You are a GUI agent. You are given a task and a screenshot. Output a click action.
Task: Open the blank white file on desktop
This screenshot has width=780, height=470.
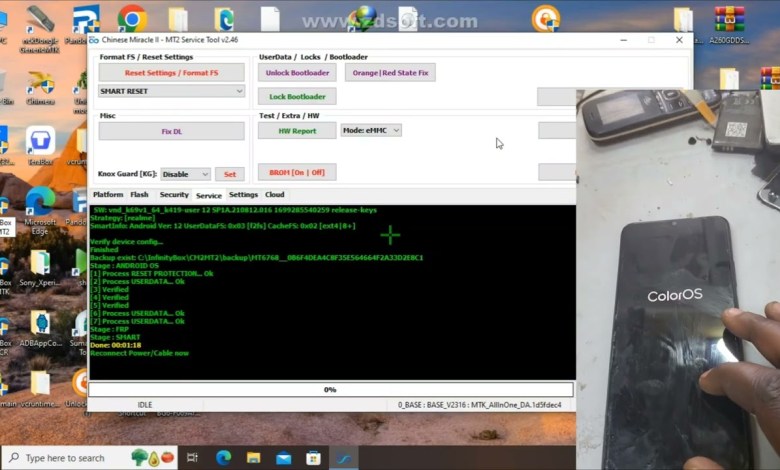point(270,19)
